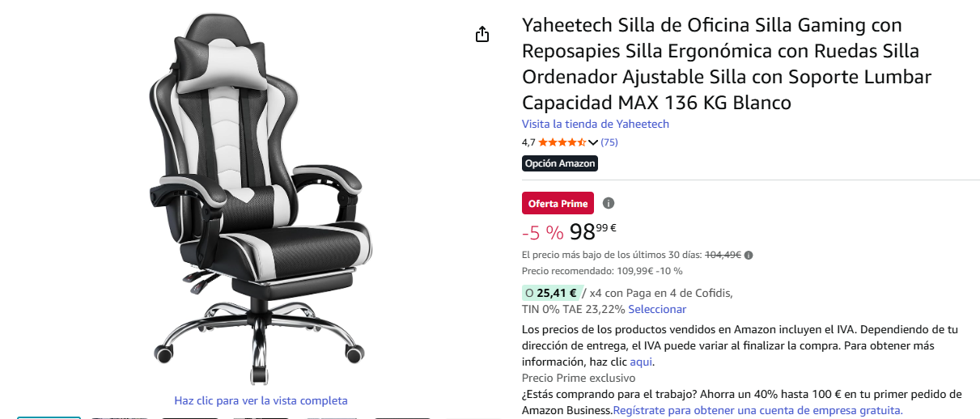Click the share icon above the product image
The width and height of the screenshot is (980, 419).
(x=482, y=34)
